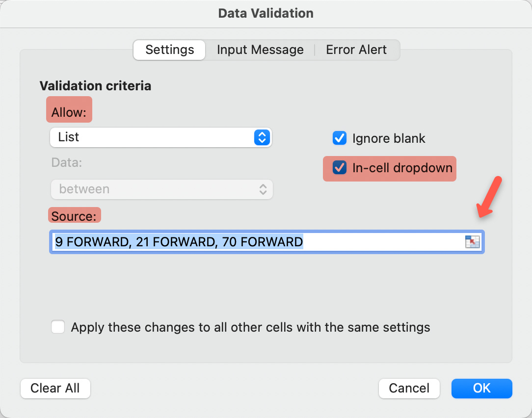The width and height of the screenshot is (532, 418).
Task: Disable the In-cell dropdown checkbox
Action: point(339,168)
